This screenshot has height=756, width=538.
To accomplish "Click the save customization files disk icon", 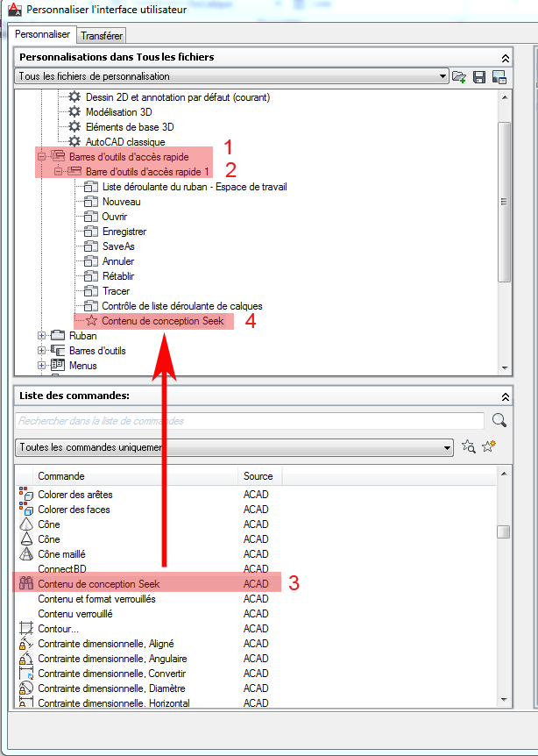I will click(479, 77).
